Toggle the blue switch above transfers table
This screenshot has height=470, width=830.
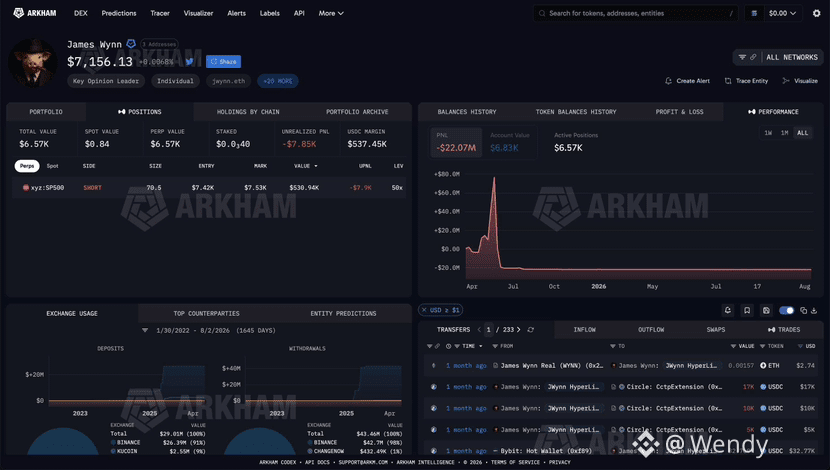(787, 310)
